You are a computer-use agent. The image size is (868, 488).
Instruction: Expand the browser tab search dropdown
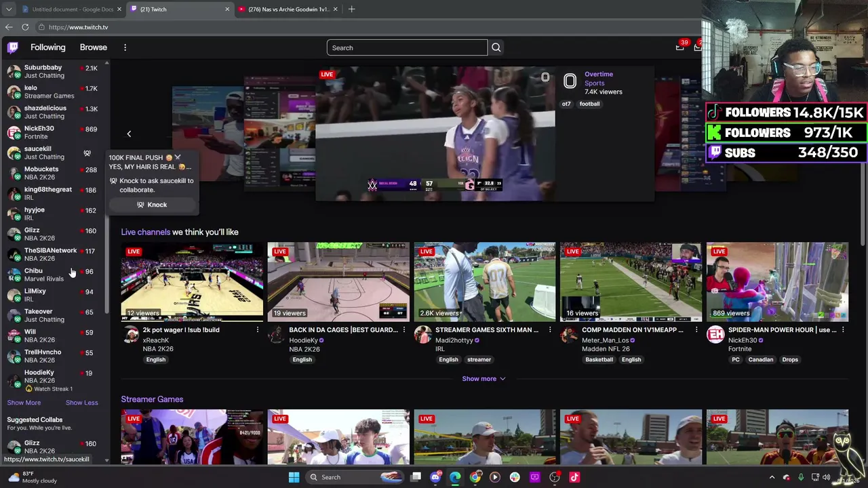(10, 9)
